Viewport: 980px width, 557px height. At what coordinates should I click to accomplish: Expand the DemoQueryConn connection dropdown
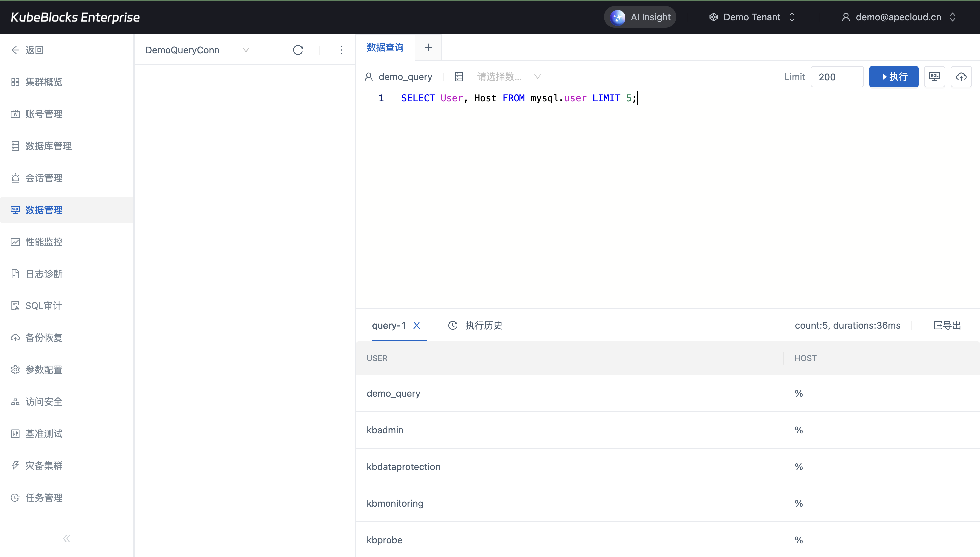coord(246,50)
